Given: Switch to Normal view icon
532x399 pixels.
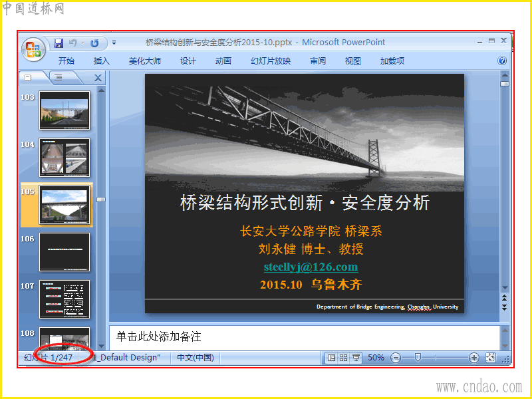Looking at the screenshot, I should 331,358.
